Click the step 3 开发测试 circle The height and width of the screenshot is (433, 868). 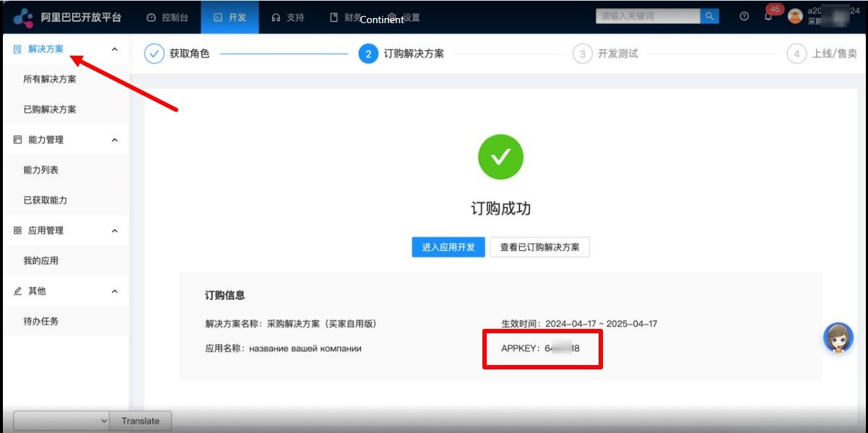coord(582,54)
